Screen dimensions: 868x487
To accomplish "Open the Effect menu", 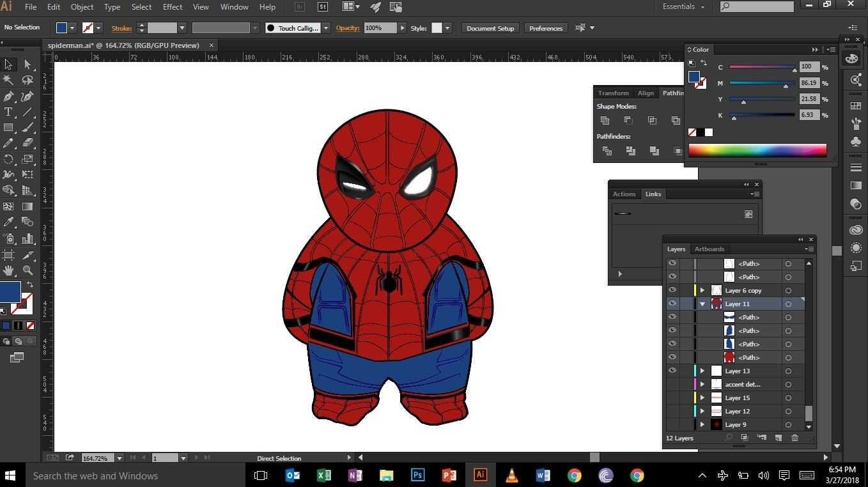I will tap(173, 7).
